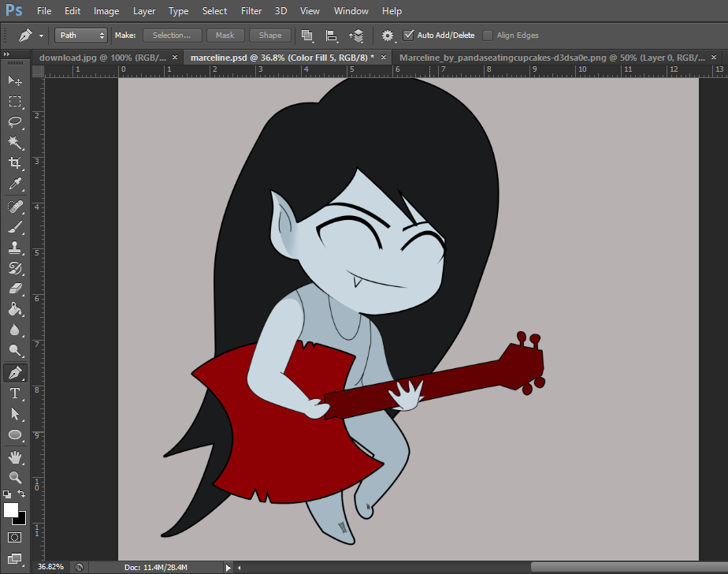
Task: Open the Window menu
Action: click(x=351, y=11)
